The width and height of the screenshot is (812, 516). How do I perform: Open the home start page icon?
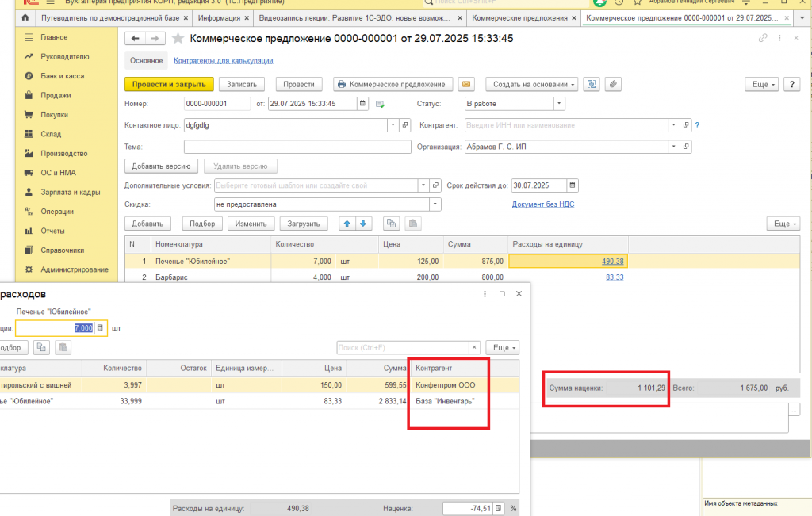[x=25, y=17]
